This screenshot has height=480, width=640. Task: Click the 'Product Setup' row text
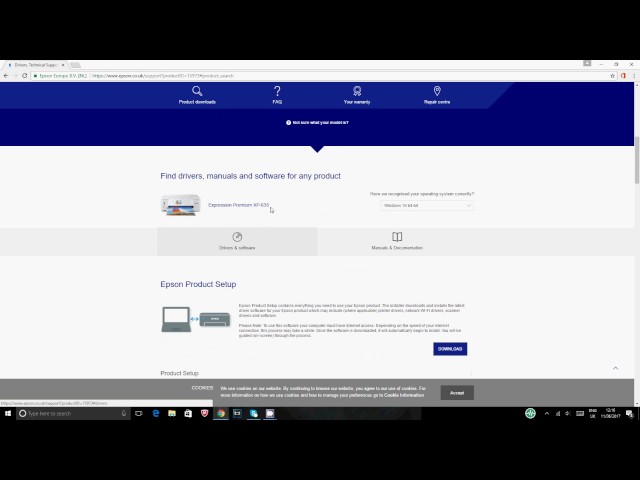(x=180, y=373)
